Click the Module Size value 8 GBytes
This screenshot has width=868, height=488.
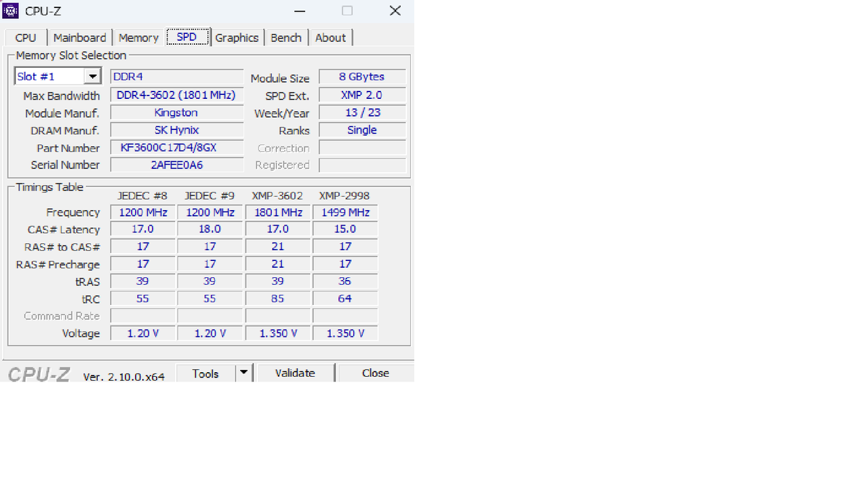pos(362,77)
